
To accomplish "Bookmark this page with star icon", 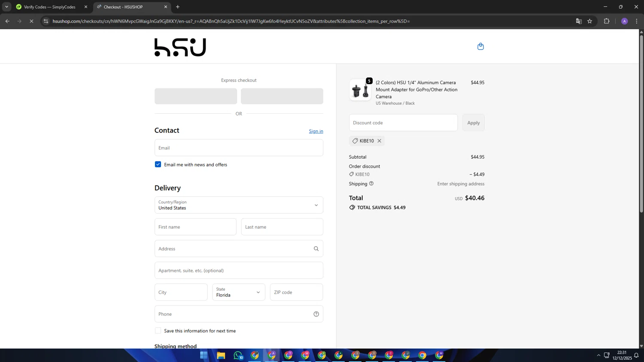I will pyautogui.click(x=590, y=21).
